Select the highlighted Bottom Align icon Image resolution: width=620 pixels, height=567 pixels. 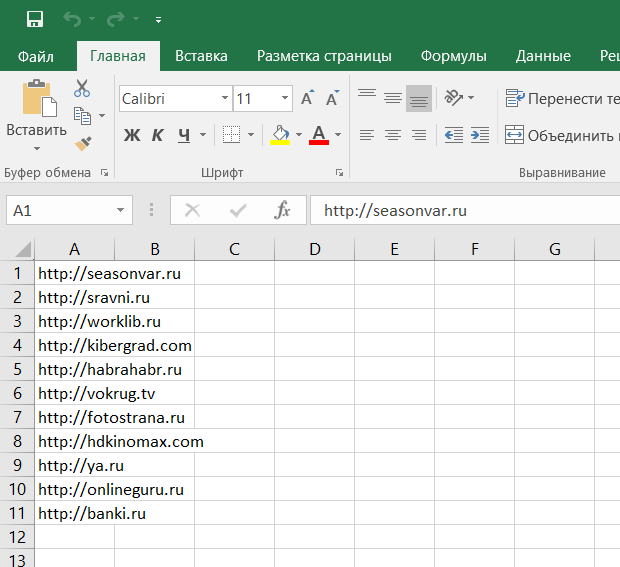point(419,98)
